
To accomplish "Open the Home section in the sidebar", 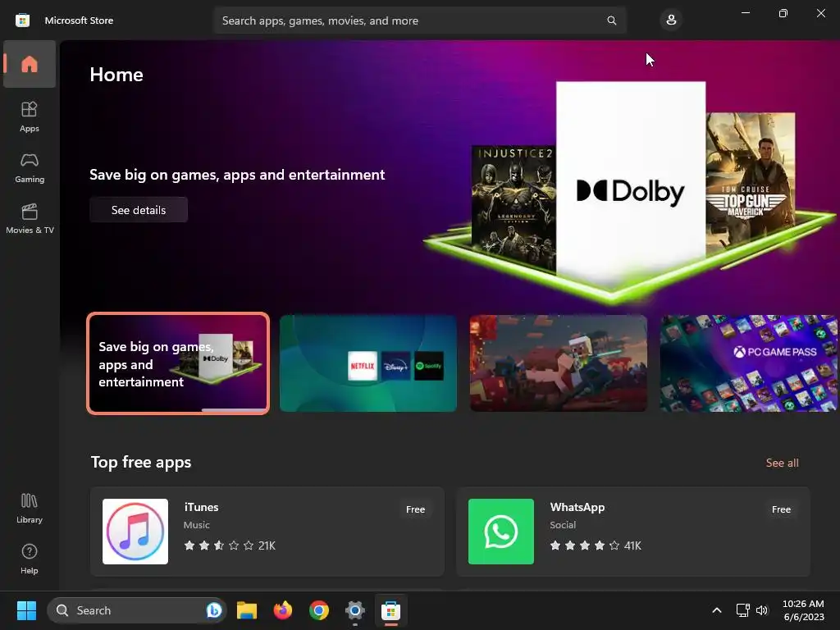I will pos(30,64).
